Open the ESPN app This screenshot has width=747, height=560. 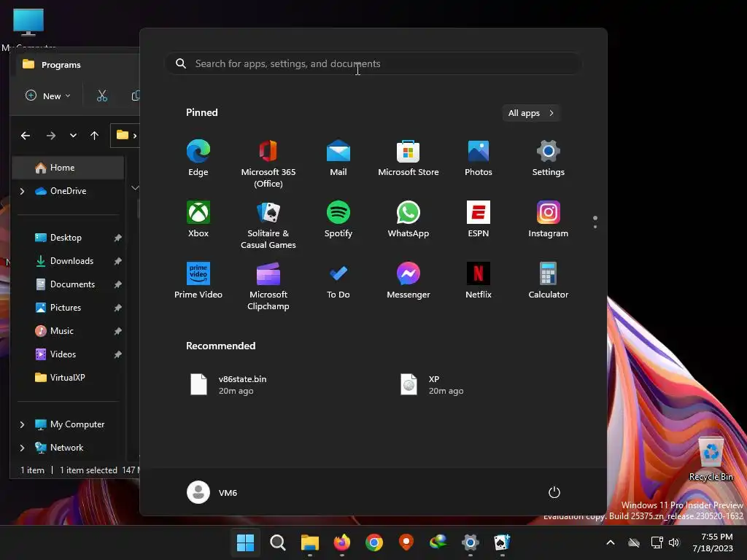click(479, 219)
